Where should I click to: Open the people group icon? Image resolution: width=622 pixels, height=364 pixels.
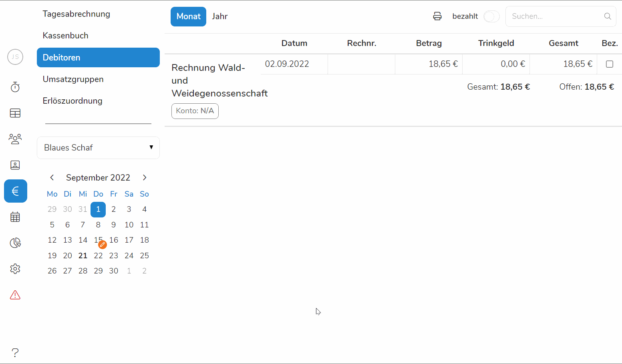pyautogui.click(x=15, y=139)
